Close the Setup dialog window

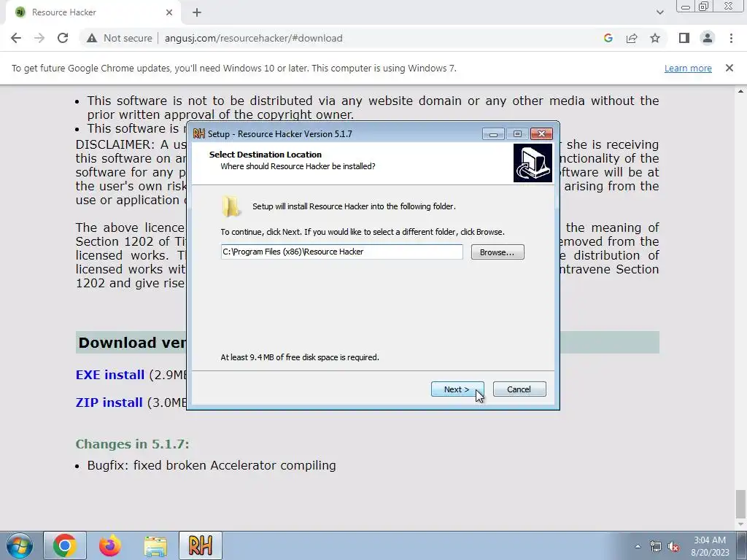(x=541, y=134)
